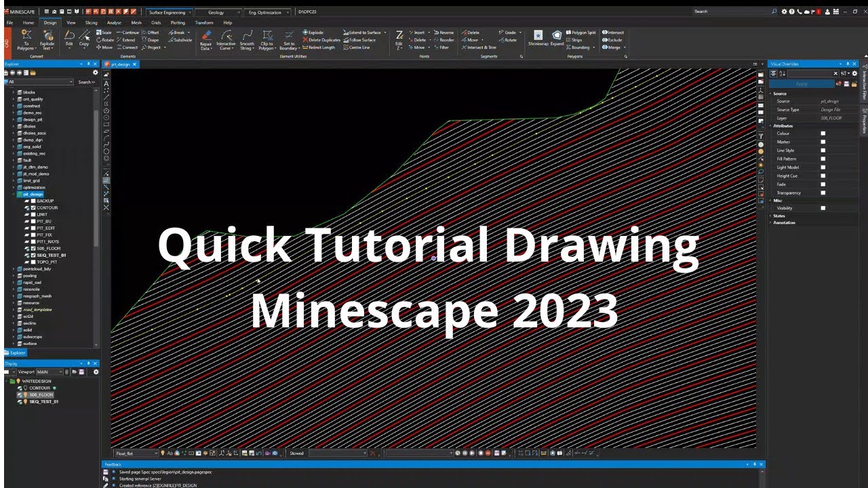Click Delete Duplicates in Element Utilities
Image resolution: width=868 pixels, height=488 pixels.
pyautogui.click(x=321, y=40)
